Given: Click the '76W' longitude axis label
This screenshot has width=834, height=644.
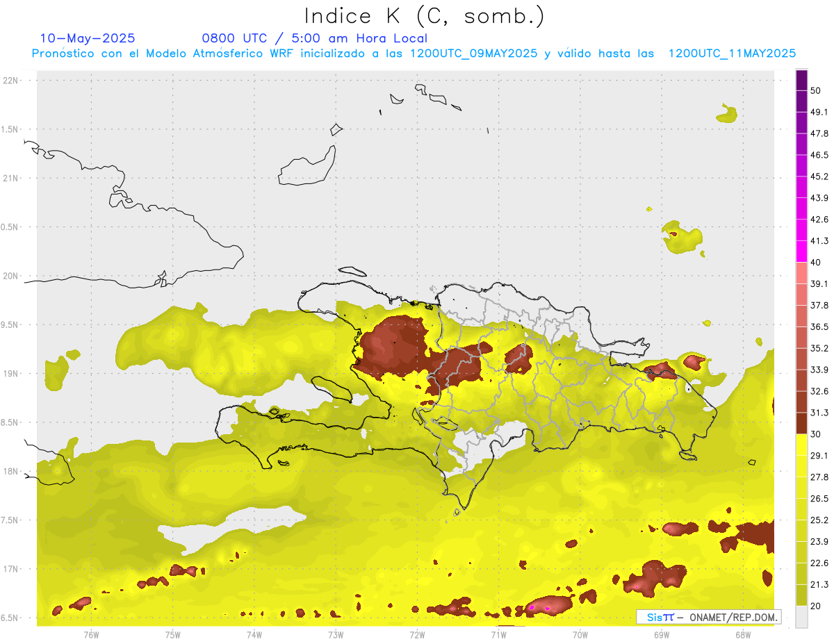Looking at the screenshot, I should 91,635.
